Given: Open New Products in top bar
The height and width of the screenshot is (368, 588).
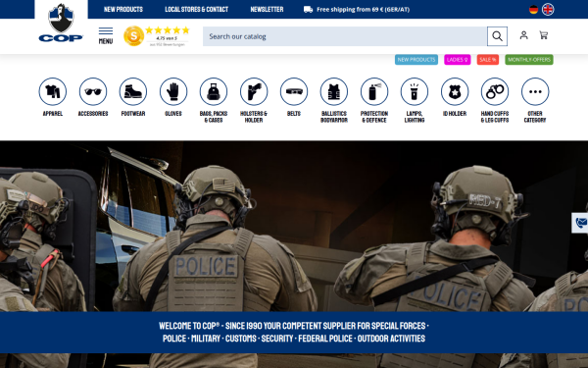Looking at the screenshot, I should (x=123, y=10).
